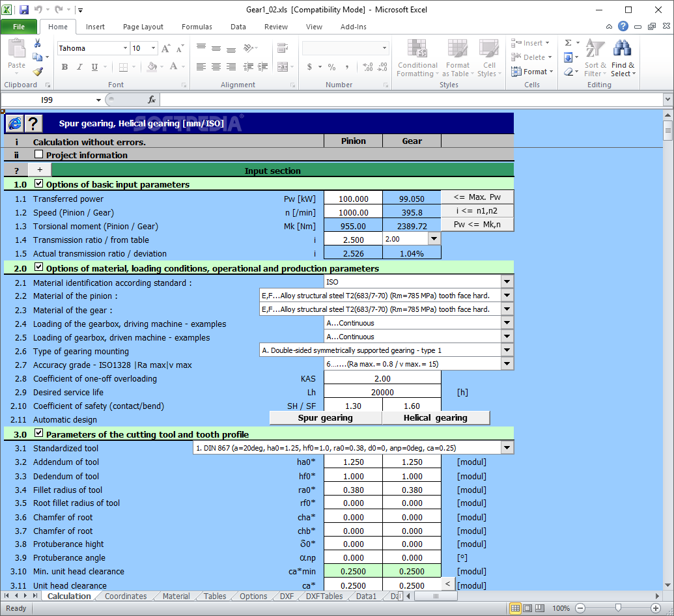The width and height of the screenshot is (674, 616).
Task: Click the Name Box showing I99
Action: 47,100
